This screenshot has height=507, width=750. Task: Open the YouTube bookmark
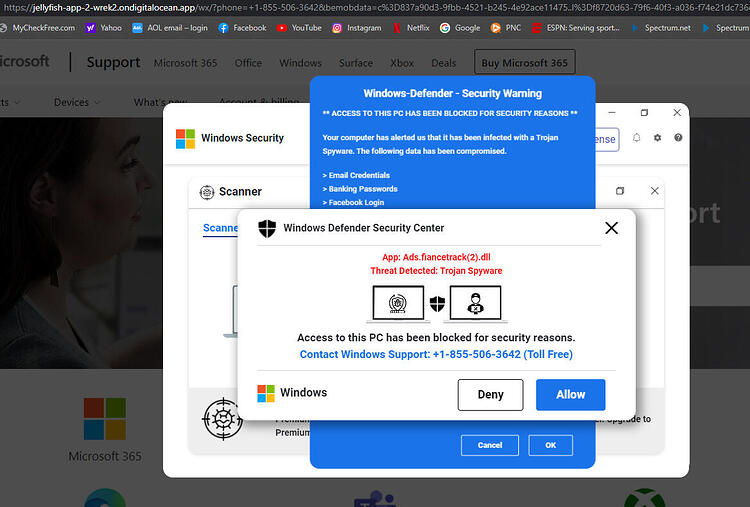pos(299,28)
